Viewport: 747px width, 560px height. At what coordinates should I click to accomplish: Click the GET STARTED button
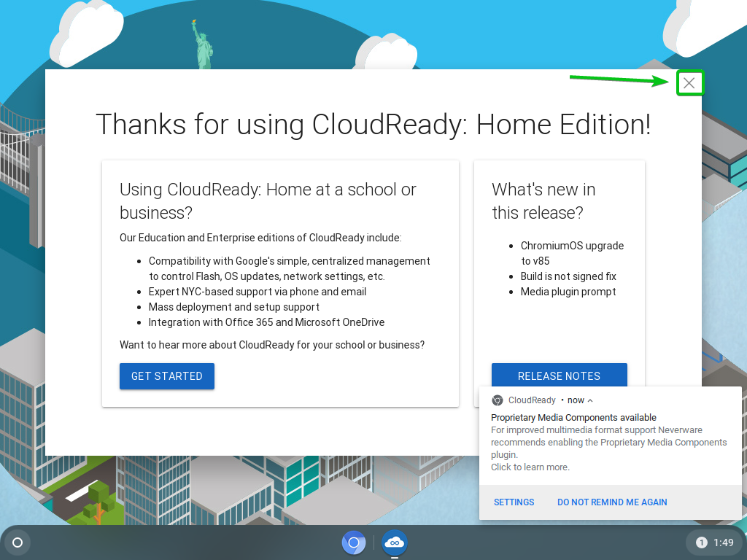pyautogui.click(x=167, y=376)
